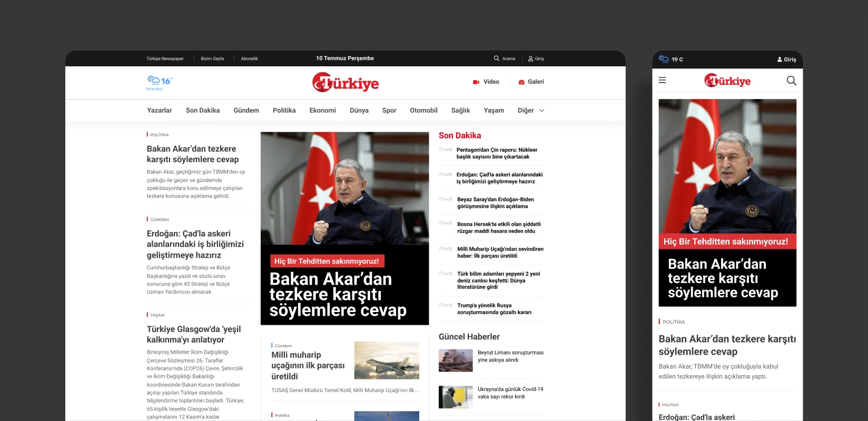Open the Yazarlar menu item
868x421 pixels.
tap(160, 111)
